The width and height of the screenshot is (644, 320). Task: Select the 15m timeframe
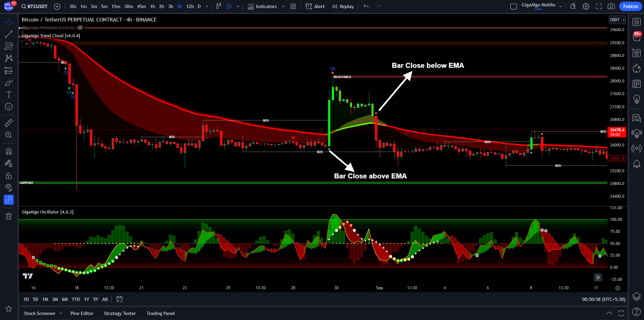click(x=116, y=6)
